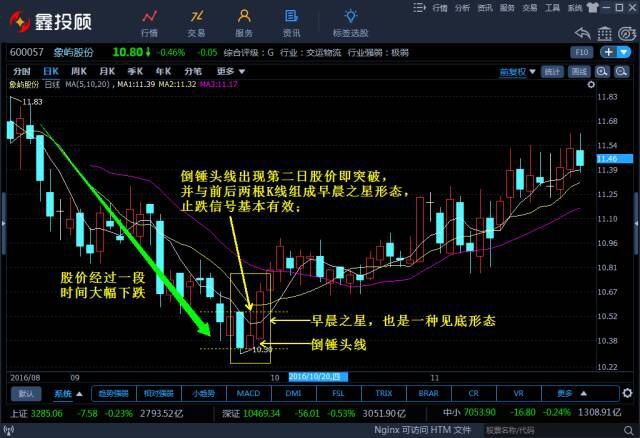Image resolution: width=640 pixels, height=438 pixels.
Task: Select the TRIX indicator tab
Action: coord(383,394)
